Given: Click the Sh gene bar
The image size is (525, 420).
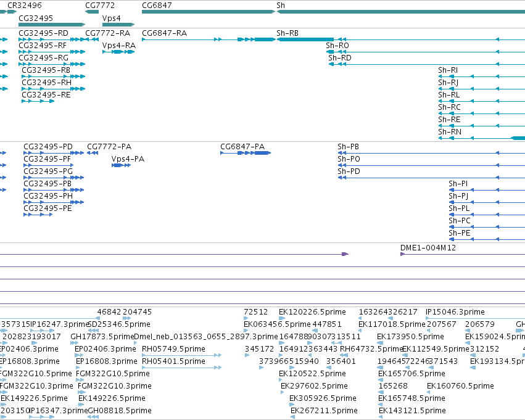Looking at the screenshot, I should click(x=401, y=12).
